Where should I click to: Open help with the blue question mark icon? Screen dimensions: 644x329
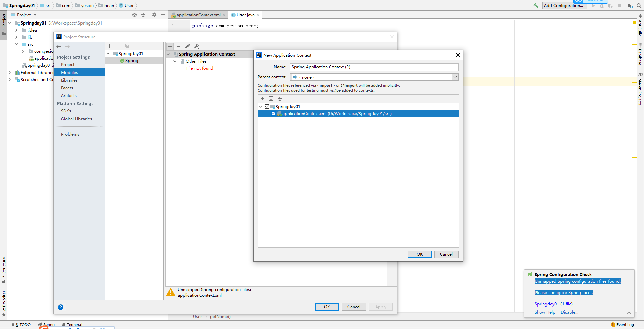pyautogui.click(x=61, y=307)
